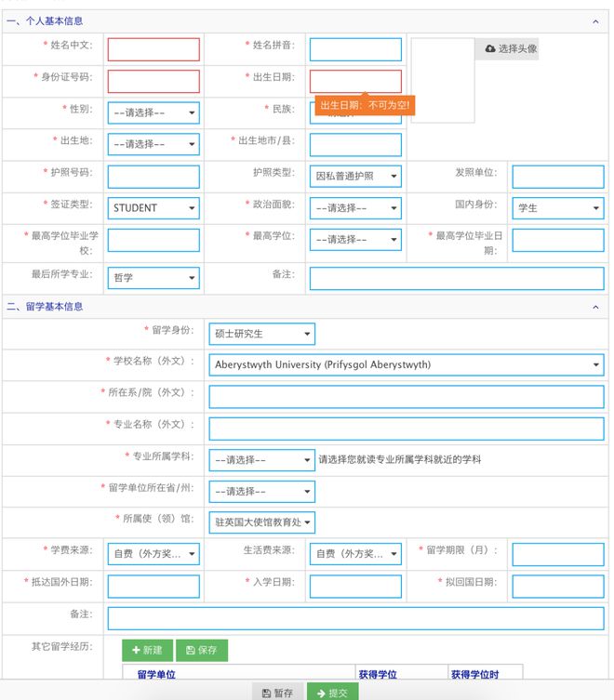The width and height of the screenshot is (614, 700).
Task: Click the 身份证号码 input field
Action: (x=153, y=81)
